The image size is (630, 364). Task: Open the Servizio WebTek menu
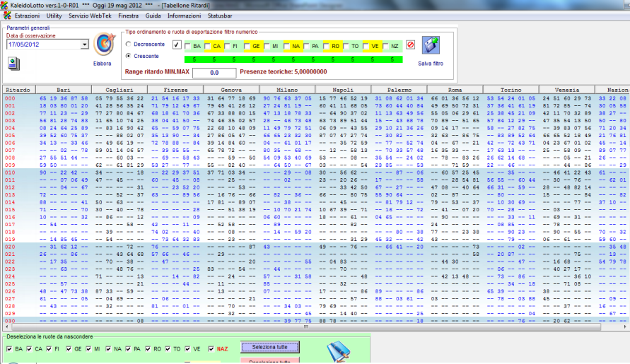90,16
